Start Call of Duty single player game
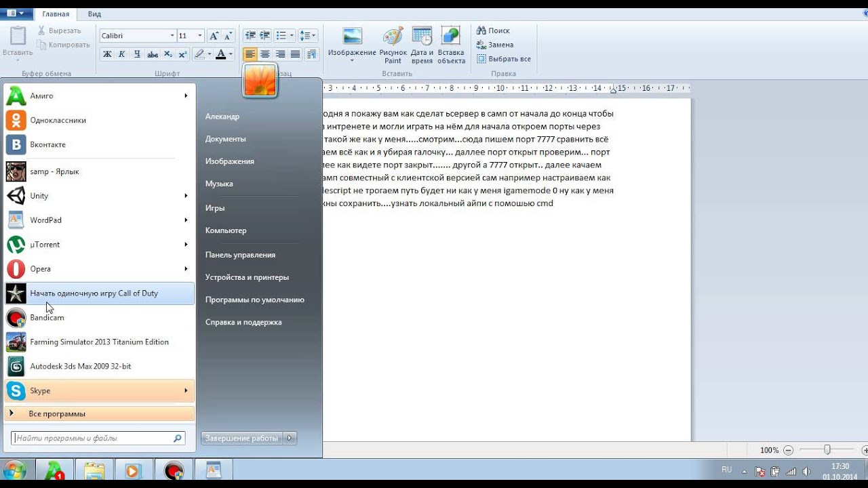This screenshot has height=488, width=868. click(100, 293)
